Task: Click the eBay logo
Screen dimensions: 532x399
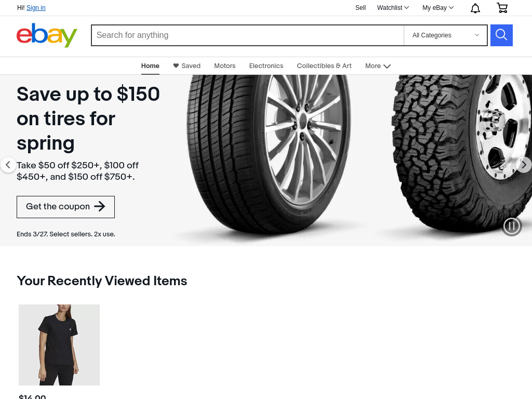Action: [x=47, y=35]
